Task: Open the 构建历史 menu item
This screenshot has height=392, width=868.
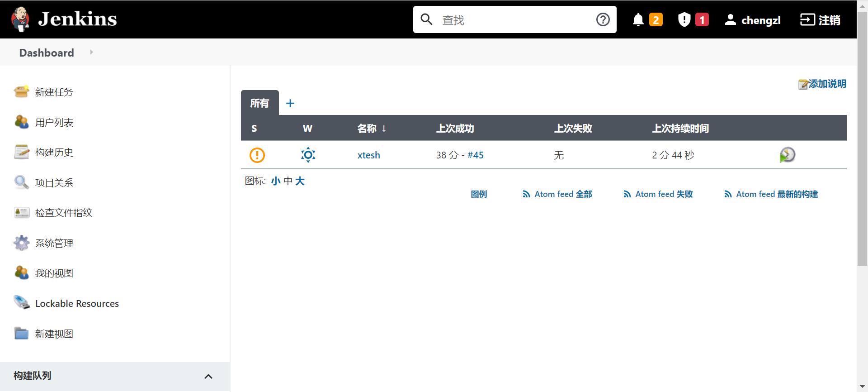Action: click(x=54, y=152)
